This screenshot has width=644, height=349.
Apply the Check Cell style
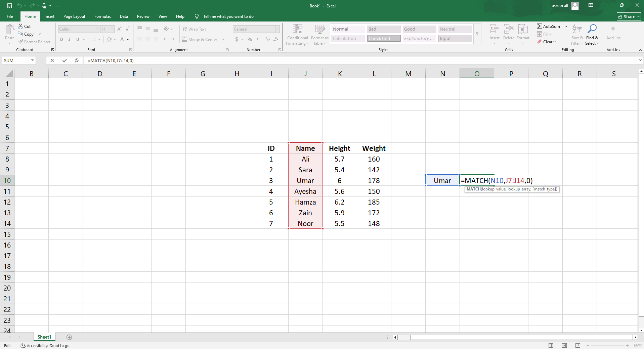[384, 39]
